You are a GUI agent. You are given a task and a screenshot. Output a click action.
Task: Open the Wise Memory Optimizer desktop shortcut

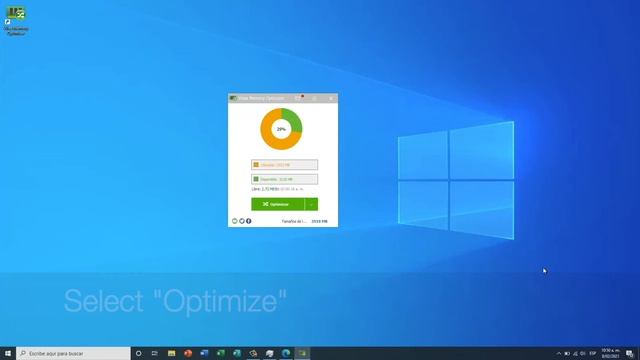coord(16,21)
